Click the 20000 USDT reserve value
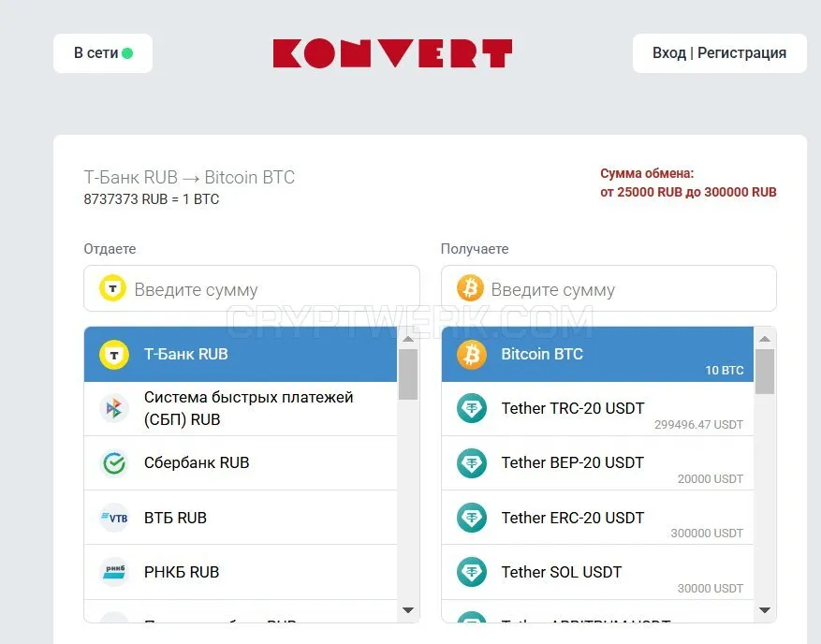 [710, 479]
